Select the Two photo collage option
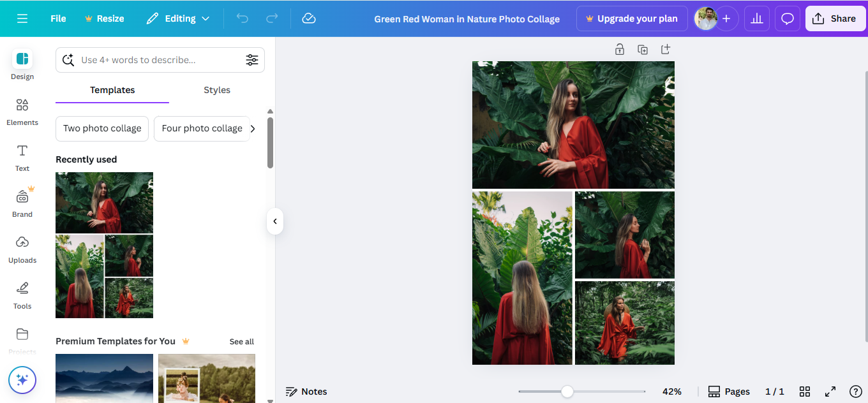The width and height of the screenshot is (868, 403). pyautogui.click(x=101, y=128)
